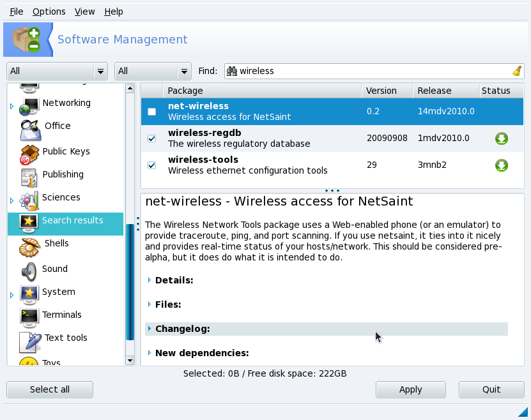Open the Help menu

(x=114, y=12)
